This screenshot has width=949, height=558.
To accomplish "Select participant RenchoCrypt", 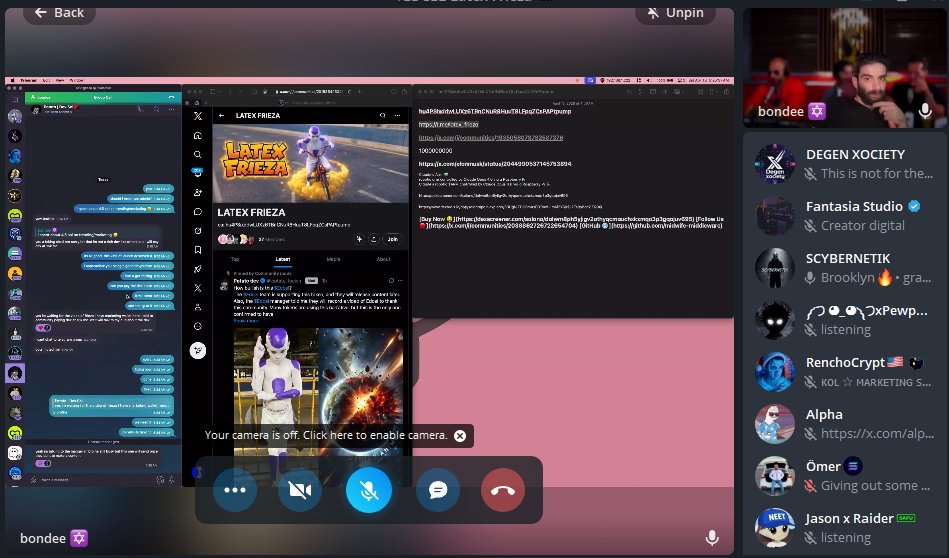I will point(845,372).
